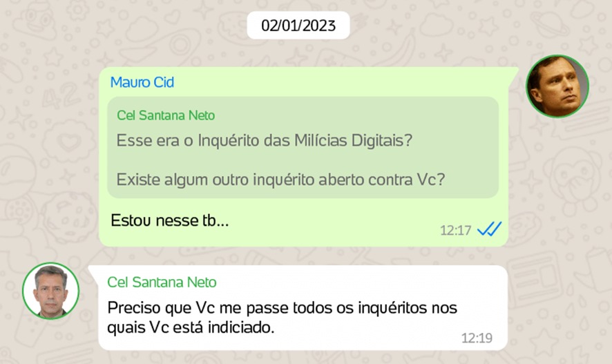Select the 02/01/2023 date label
The width and height of the screenshot is (612, 364).
(x=298, y=26)
